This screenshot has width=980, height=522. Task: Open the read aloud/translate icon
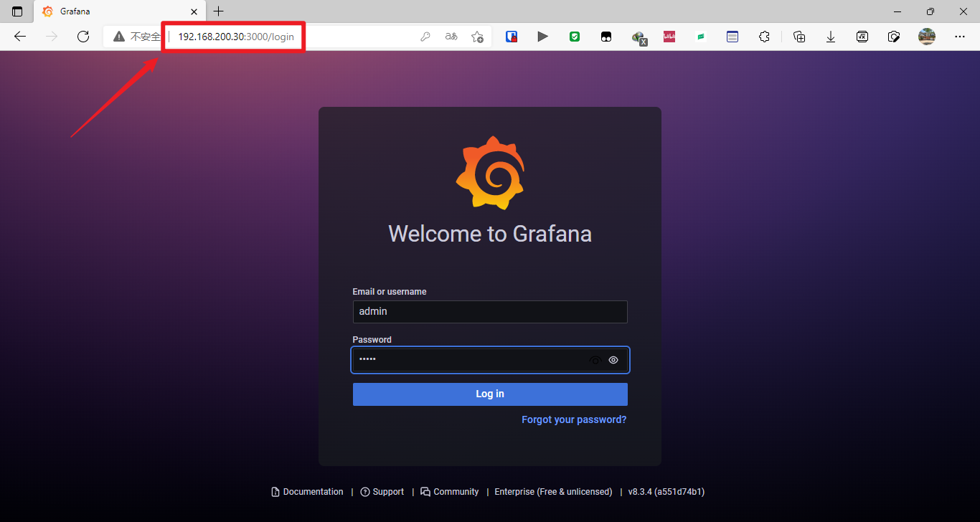tap(451, 37)
